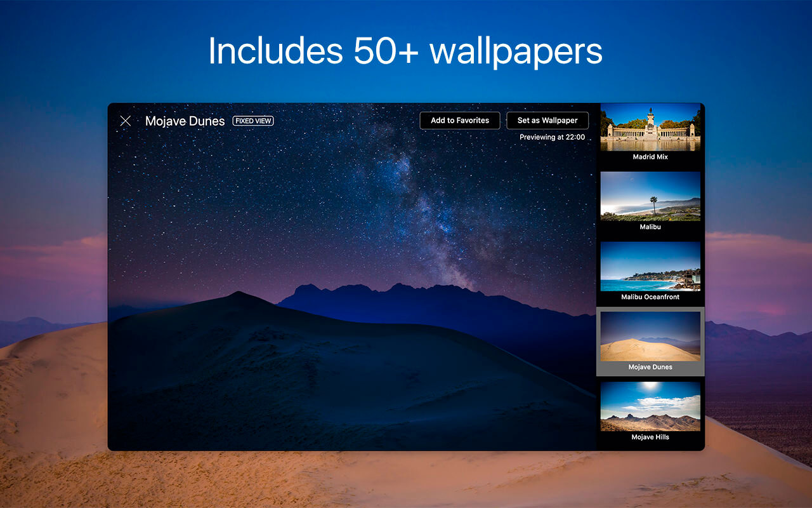
Task: Select the highlighted Mojave Dunes thumbnail
Action: click(x=650, y=336)
